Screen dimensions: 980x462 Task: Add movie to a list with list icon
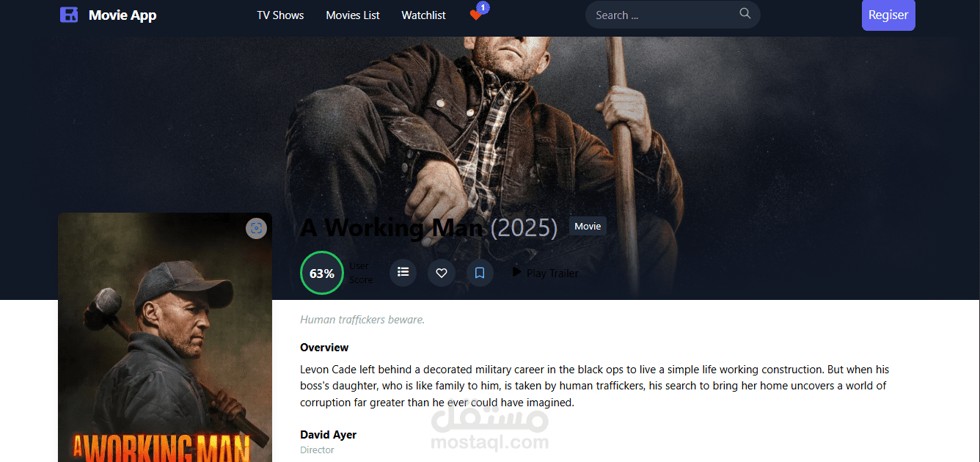[403, 272]
